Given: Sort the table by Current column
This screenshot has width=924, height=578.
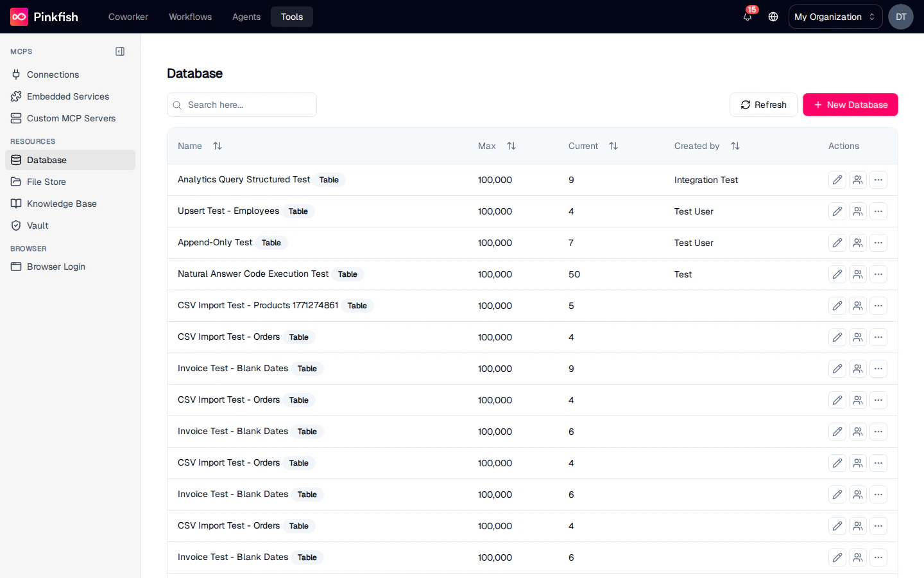Looking at the screenshot, I should 613,146.
